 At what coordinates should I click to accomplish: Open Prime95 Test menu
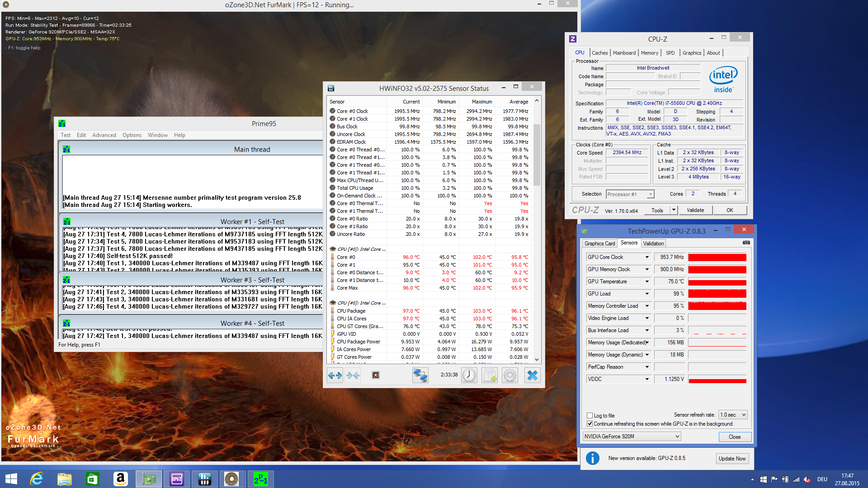[x=66, y=135]
